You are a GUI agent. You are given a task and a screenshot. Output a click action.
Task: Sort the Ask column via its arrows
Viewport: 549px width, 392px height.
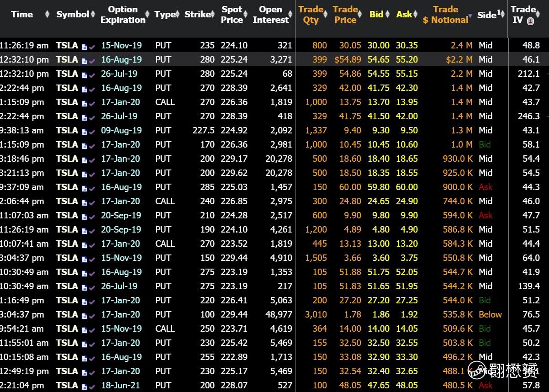(x=415, y=15)
